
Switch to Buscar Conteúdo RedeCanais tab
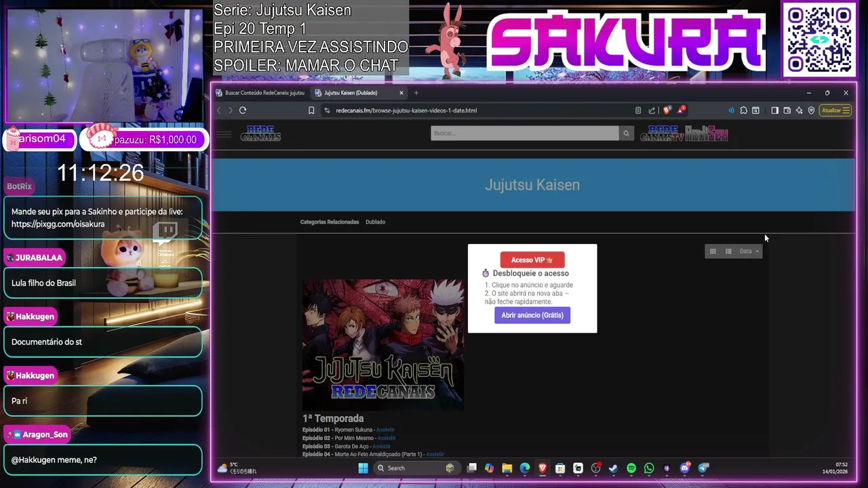(260, 93)
